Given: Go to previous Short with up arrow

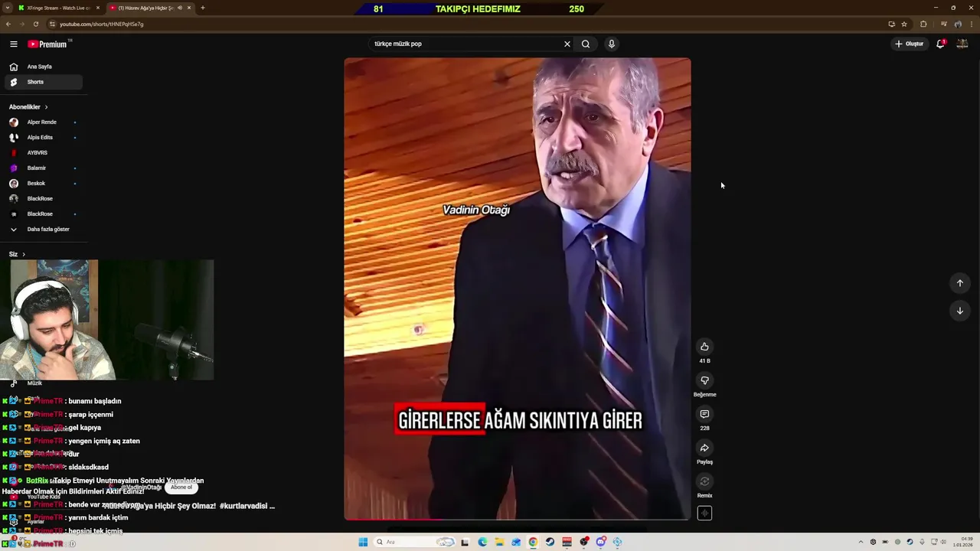Looking at the screenshot, I should tap(960, 283).
